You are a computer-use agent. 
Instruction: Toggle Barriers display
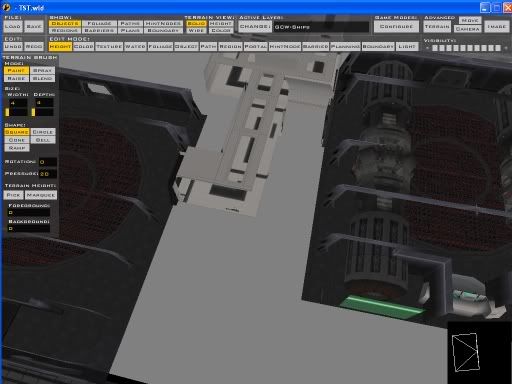(99, 31)
